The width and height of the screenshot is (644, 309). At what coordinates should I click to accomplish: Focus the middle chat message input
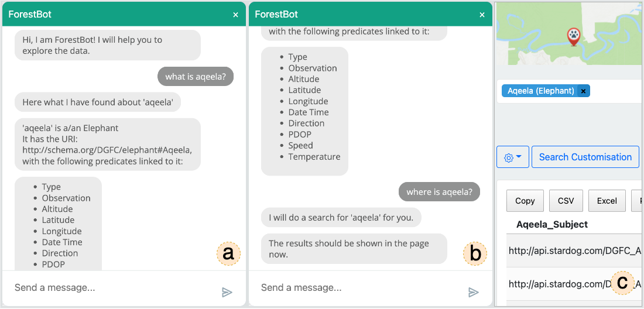361,288
